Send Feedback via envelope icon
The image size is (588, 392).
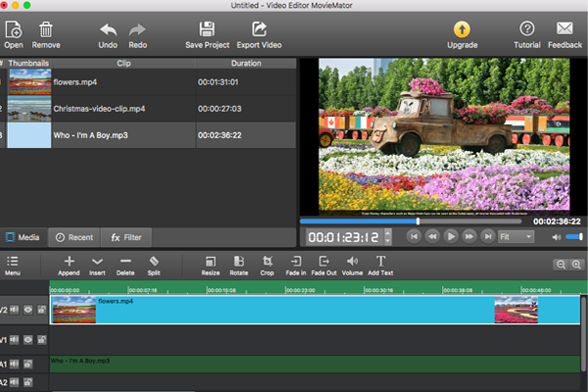coord(564,28)
